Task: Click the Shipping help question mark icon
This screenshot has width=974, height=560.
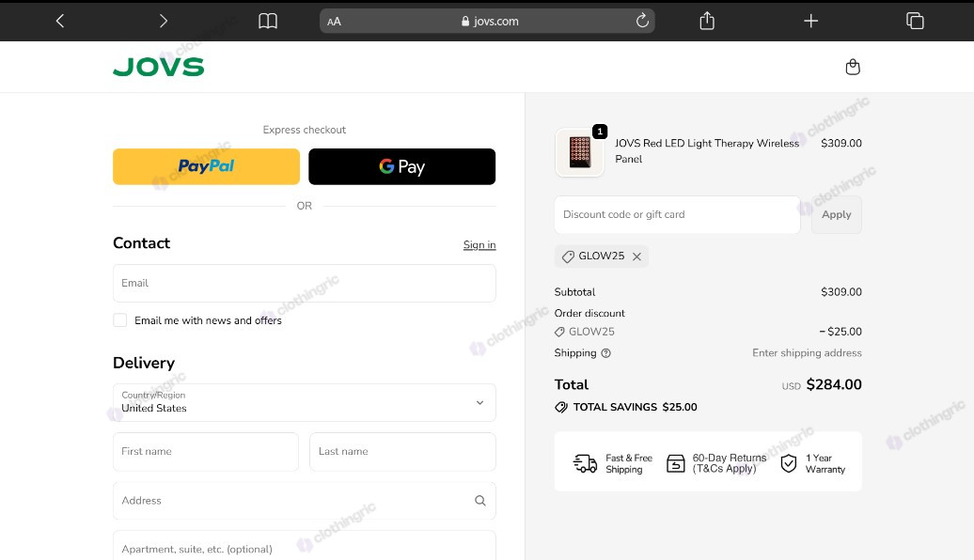Action: [x=605, y=353]
